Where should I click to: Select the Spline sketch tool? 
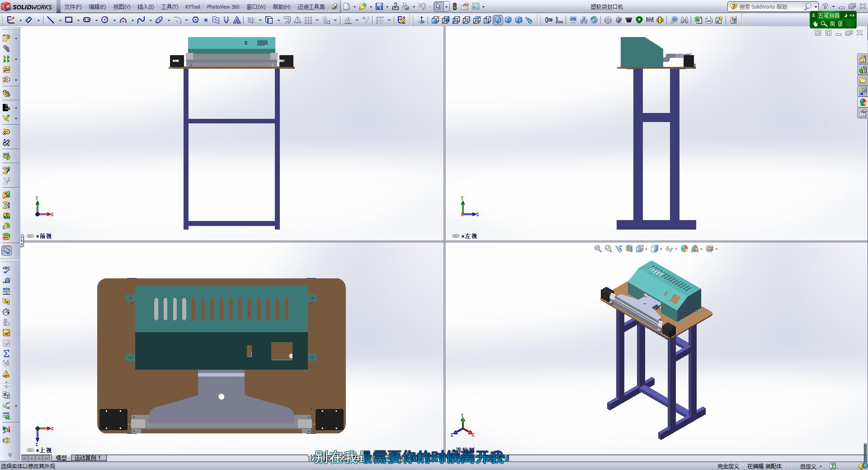pos(141,20)
